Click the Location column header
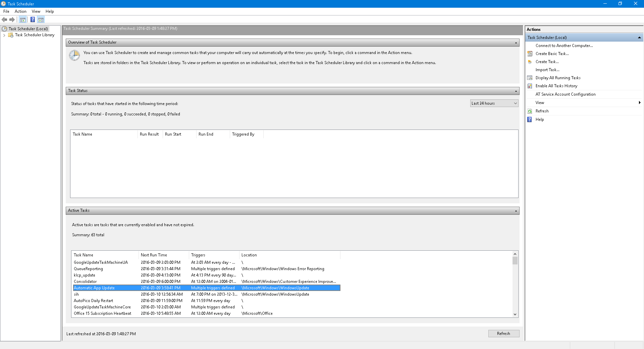The height and width of the screenshot is (349, 644). tap(290, 255)
